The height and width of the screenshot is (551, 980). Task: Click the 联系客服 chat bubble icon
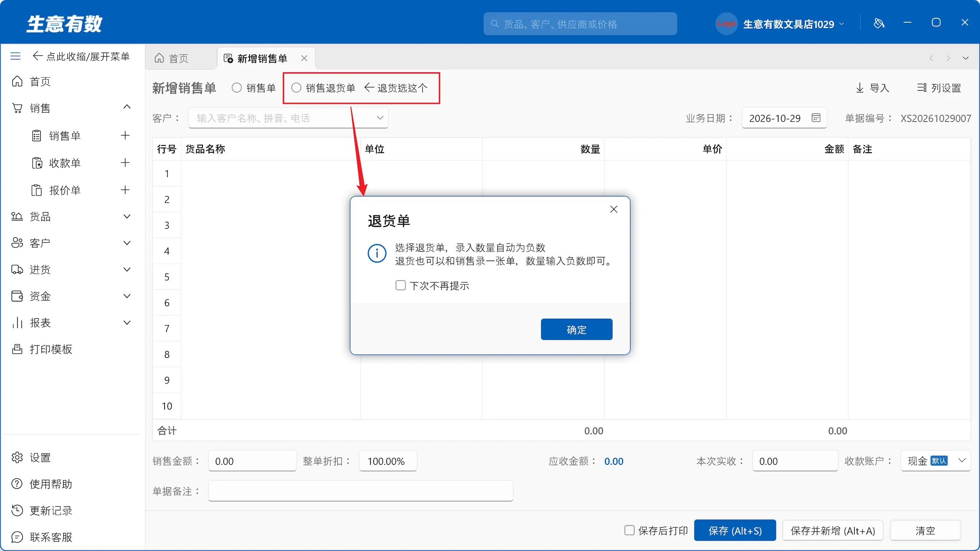tap(17, 537)
